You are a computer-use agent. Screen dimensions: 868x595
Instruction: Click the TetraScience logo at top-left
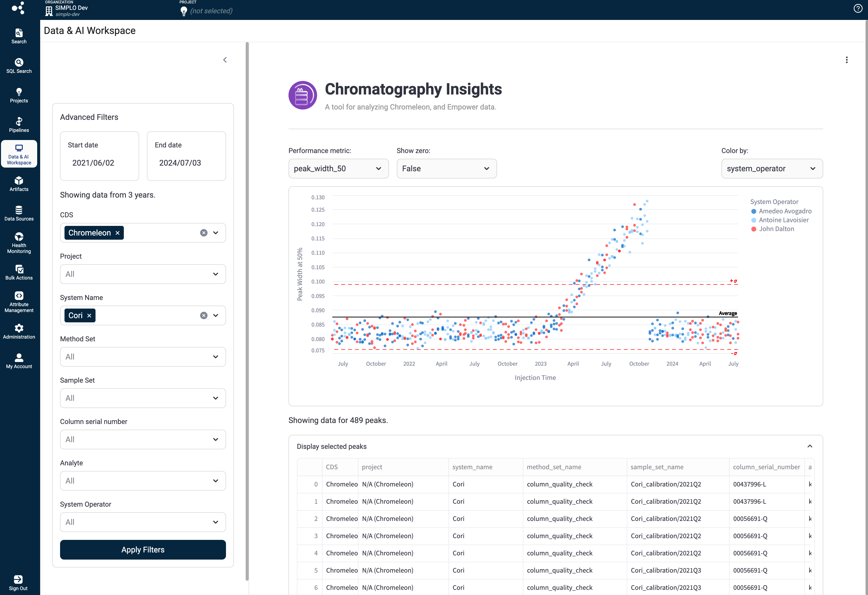[x=18, y=8]
